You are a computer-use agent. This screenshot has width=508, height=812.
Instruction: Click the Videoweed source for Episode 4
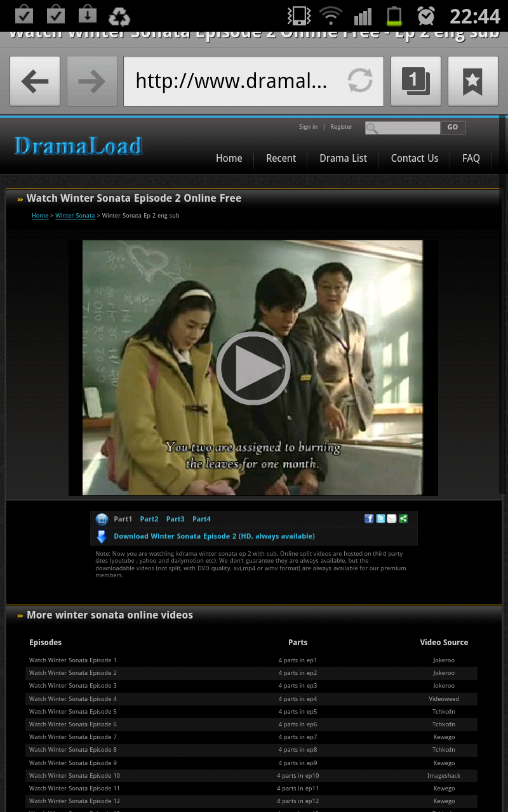coord(444,699)
